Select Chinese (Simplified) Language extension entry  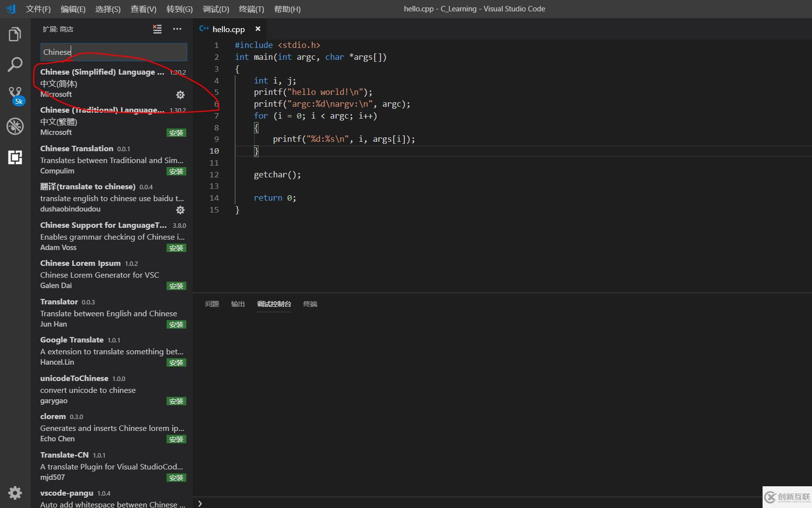click(112, 83)
